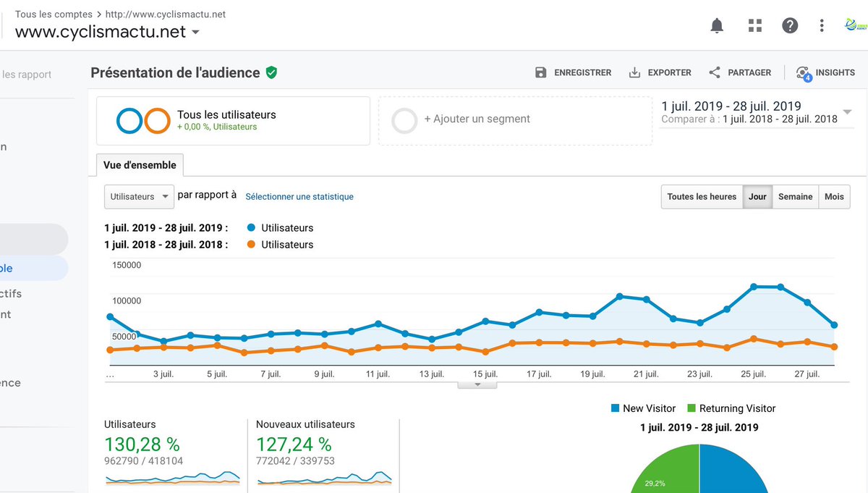Click the Nouveaux utilisateurs 127,24 % metric
Viewport: 868px width, 493px height.
click(x=294, y=444)
